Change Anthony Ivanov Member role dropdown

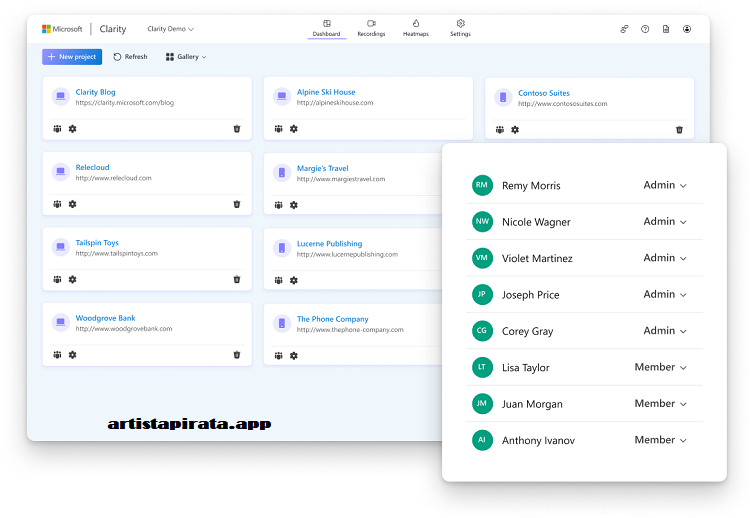661,440
